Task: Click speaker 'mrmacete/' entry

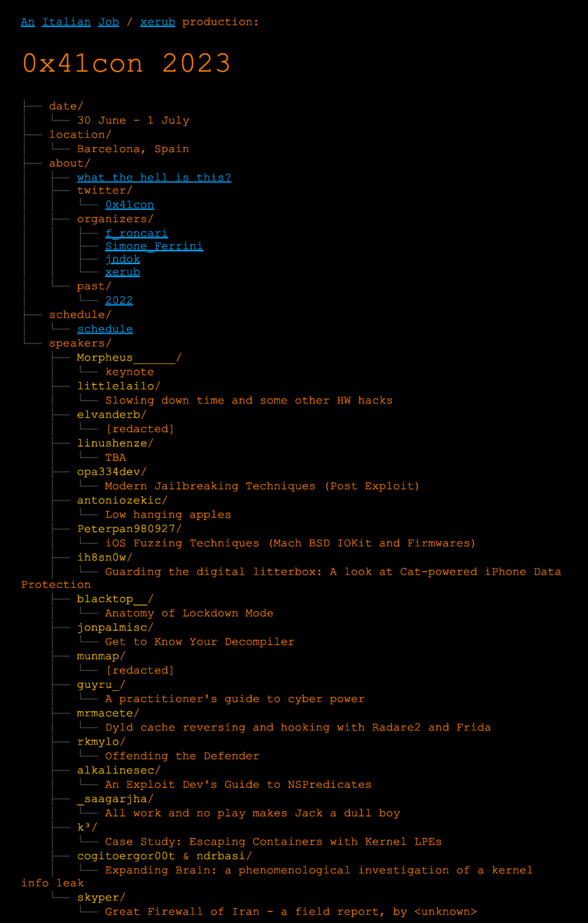Action: [x=108, y=713]
